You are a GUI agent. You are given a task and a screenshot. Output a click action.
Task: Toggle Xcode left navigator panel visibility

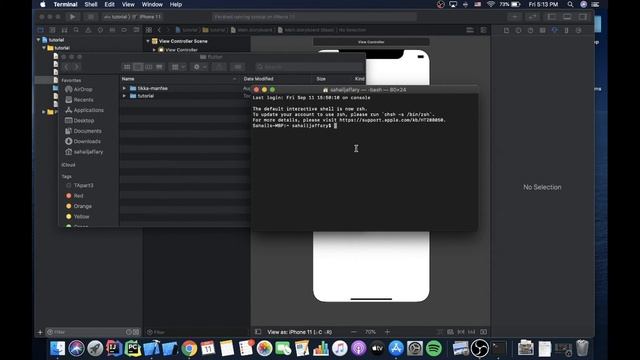pos(552,17)
